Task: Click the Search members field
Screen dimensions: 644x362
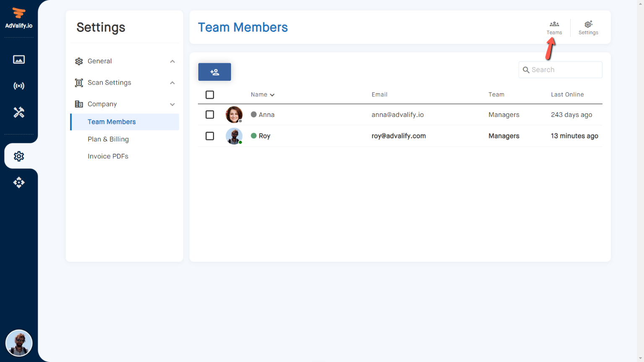Action: click(x=565, y=70)
